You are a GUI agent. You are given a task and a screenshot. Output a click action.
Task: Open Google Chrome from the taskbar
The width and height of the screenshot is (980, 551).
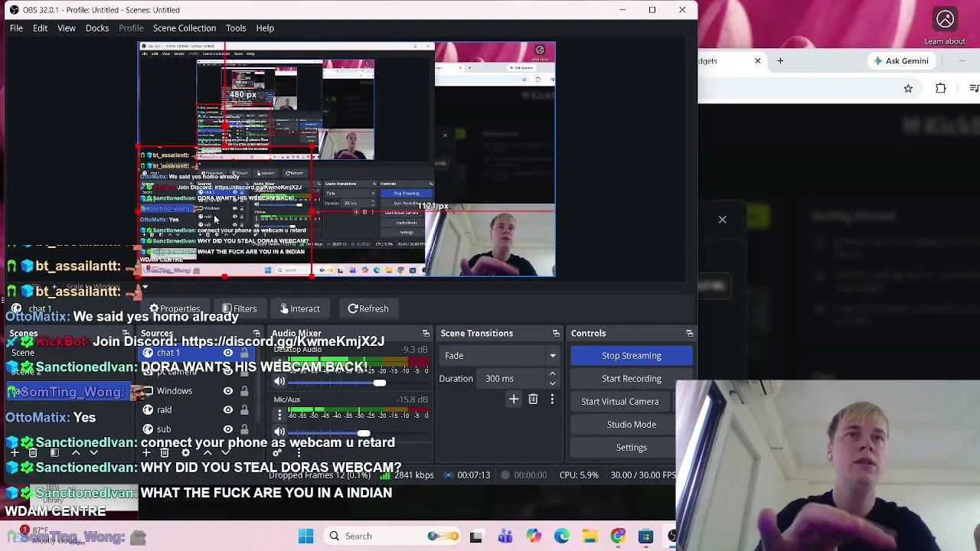click(x=618, y=536)
